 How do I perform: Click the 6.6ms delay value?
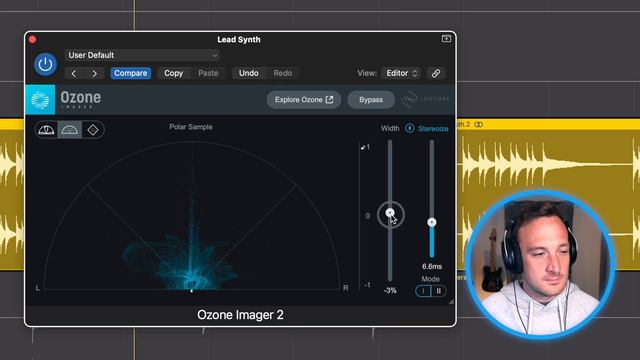tap(432, 267)
